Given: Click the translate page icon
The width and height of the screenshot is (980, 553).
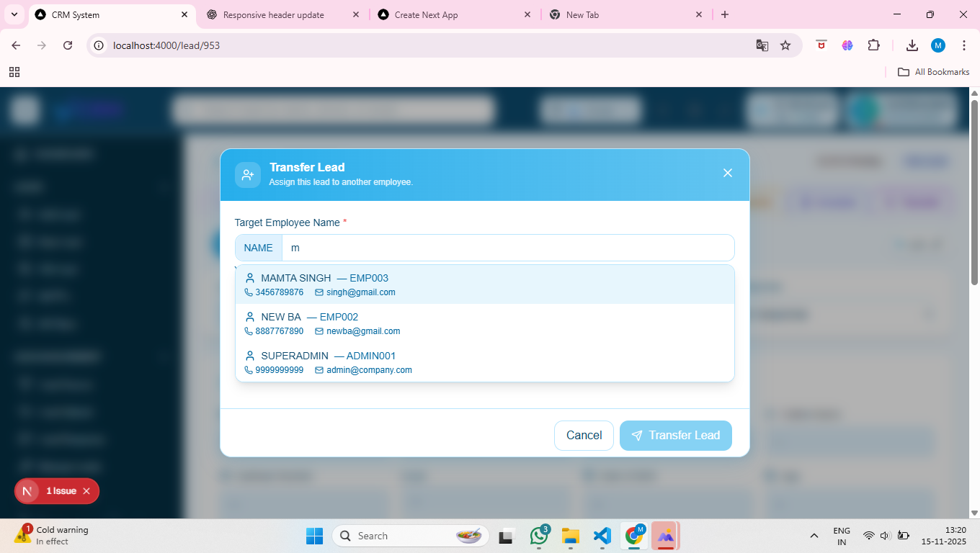Looking at the screenshot, I should pyautogui.click(x=762, y=45).
